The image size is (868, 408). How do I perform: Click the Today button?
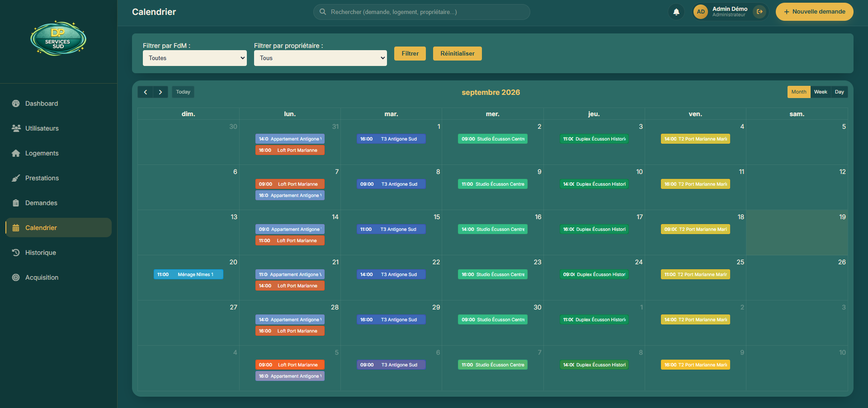[x=183, y=92]
